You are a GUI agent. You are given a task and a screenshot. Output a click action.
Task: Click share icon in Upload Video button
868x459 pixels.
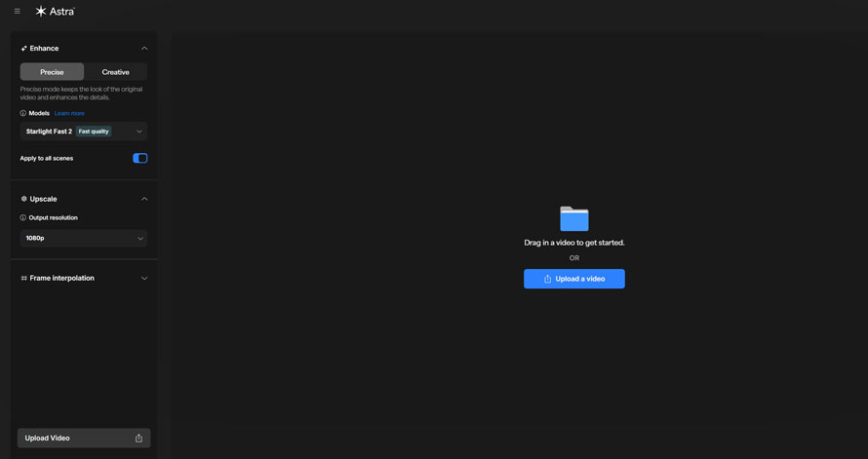tap(138, 438)
